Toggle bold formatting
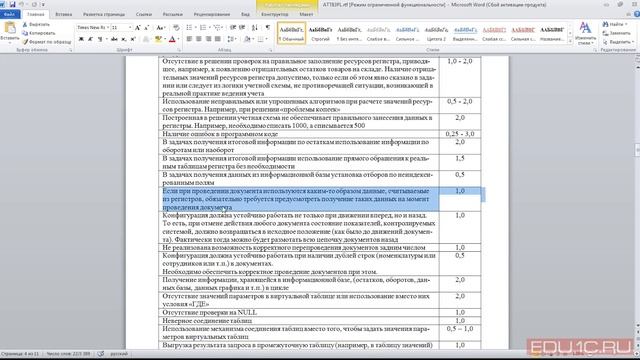640x360 pixels. 81,39
